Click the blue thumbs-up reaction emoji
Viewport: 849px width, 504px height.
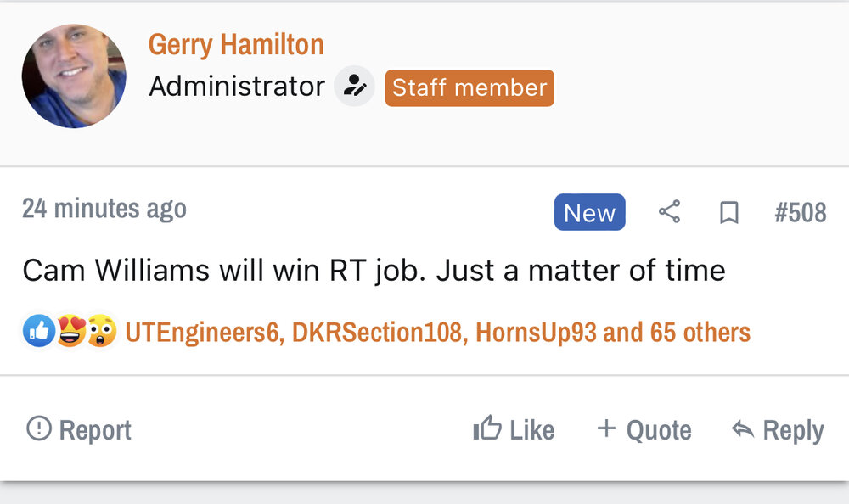coord(39,332)
